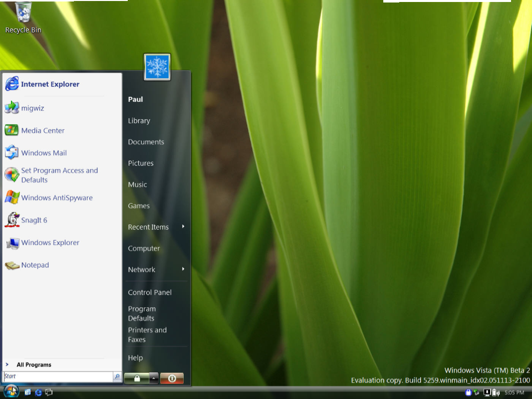
Task: Click the battery power tray icon
Action: [496, 393]
